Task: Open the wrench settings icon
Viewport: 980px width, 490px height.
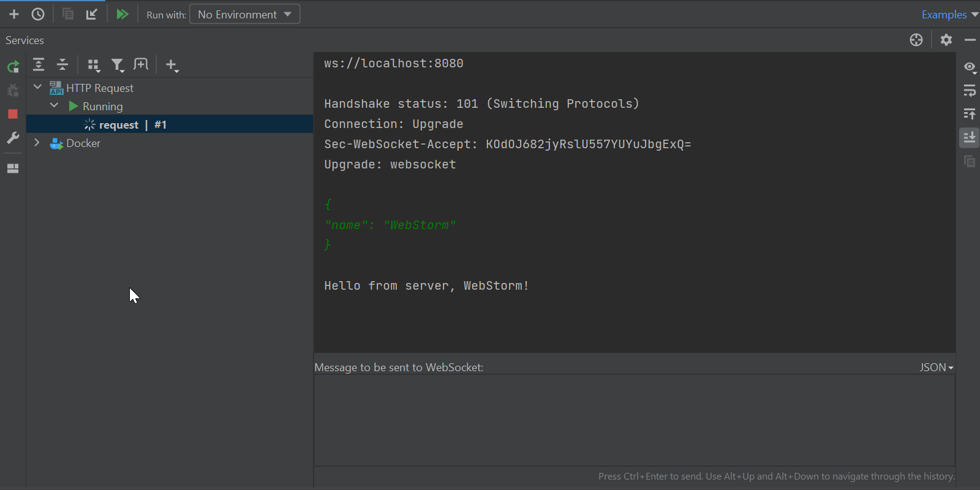Action: 13,138
